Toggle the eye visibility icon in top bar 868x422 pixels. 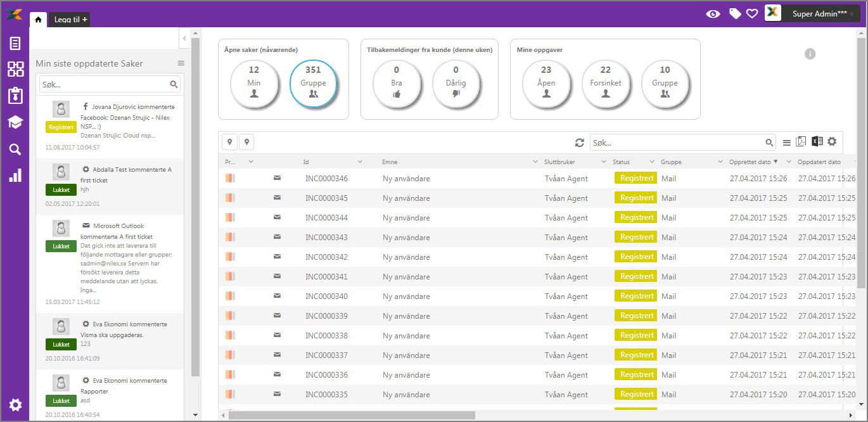(x=713, y=13)
